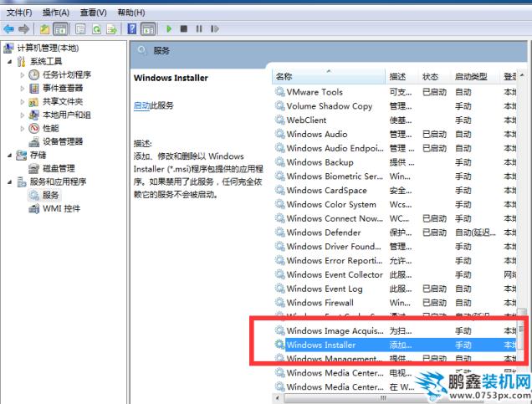Image resolution: width=532 pixels, height=404 pixels.
Task: Click the properties sheet toolbar icon
Action: coord(80,29)
